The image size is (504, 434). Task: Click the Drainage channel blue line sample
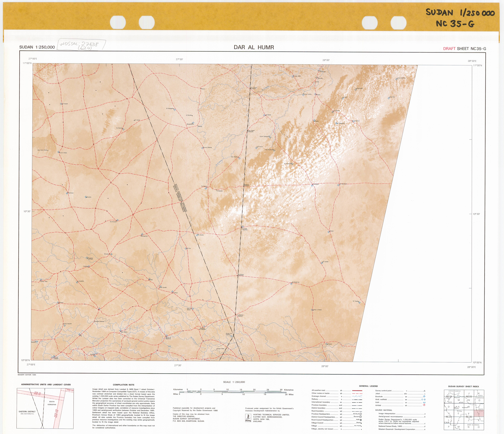pos(357,396)
